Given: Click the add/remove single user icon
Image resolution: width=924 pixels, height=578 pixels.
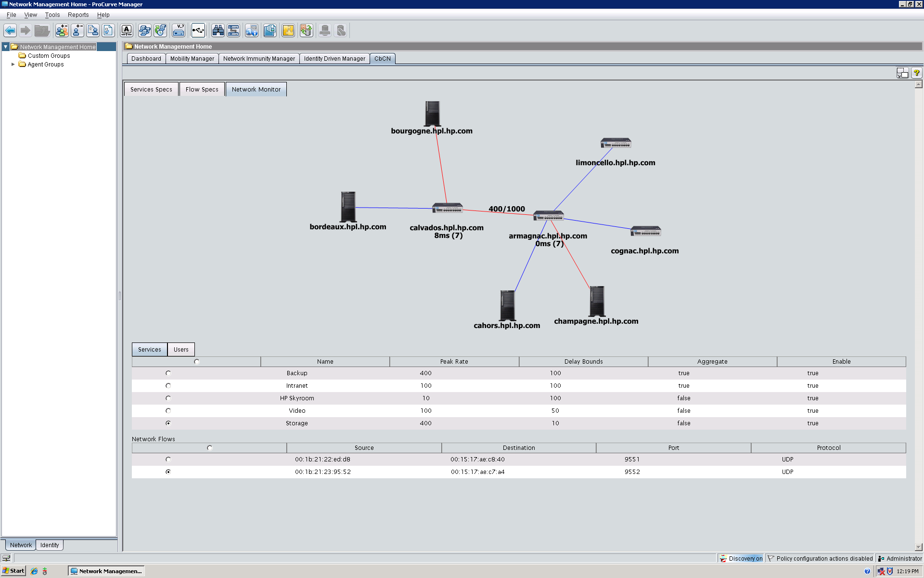Looking at the screenshot, I should (77, 31).
